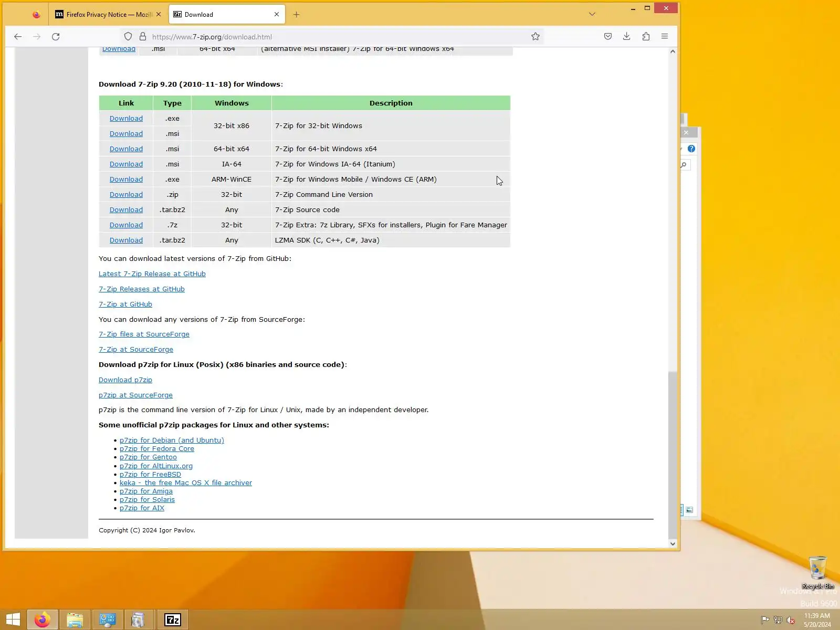This screenshot has width=840, height=630.
Task: Bookmark this page with the star
Action: (x=535, y=37)
